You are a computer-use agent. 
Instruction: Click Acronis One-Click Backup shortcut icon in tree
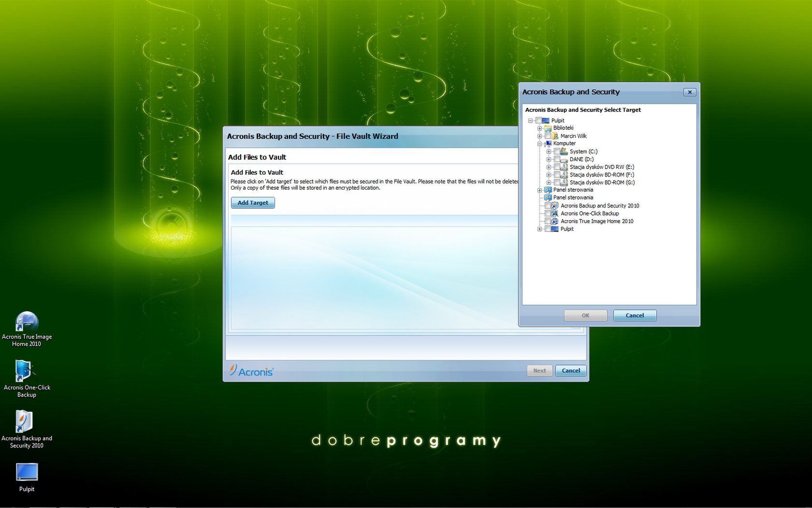555,213
